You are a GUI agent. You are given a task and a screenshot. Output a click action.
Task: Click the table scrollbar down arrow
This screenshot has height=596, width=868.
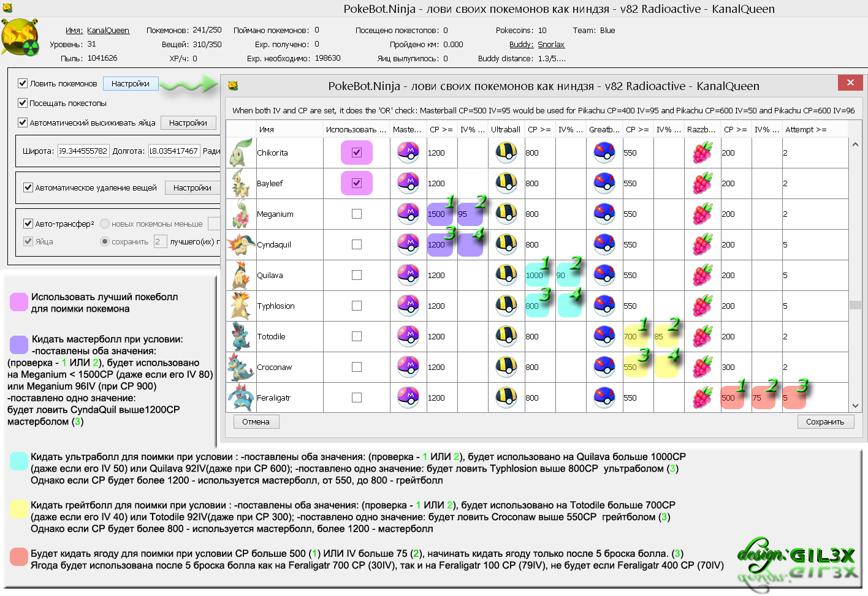click(x=855, y=406)
